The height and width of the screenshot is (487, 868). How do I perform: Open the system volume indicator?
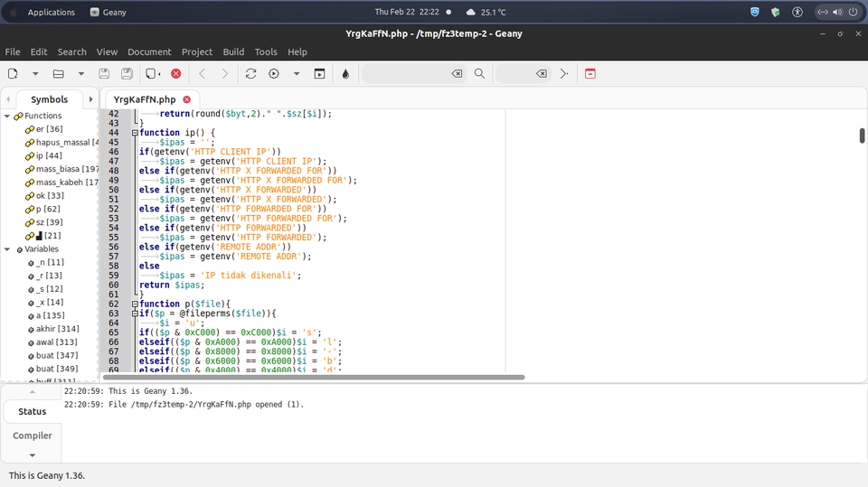coord(837,12)
